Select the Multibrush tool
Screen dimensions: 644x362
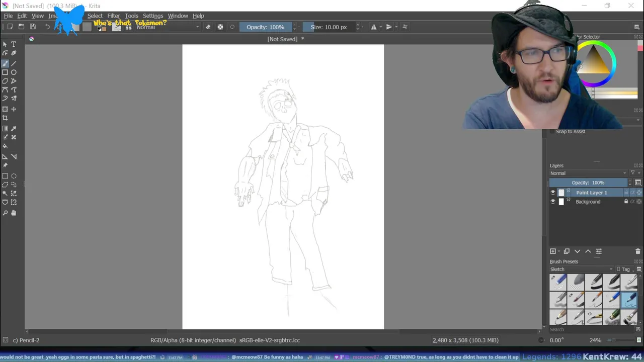[x=14, y=99]
